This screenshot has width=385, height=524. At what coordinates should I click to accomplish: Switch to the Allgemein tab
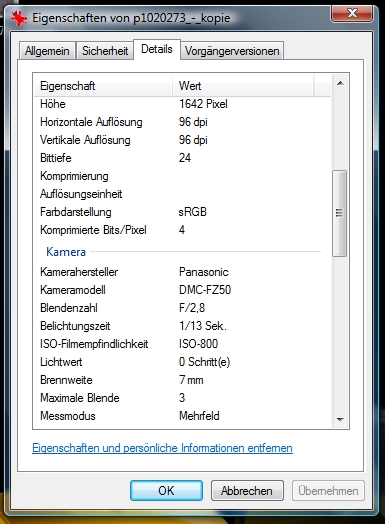47,51
